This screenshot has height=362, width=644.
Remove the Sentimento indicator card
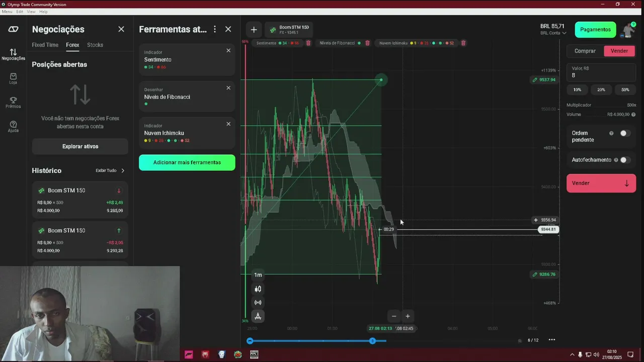228,50
